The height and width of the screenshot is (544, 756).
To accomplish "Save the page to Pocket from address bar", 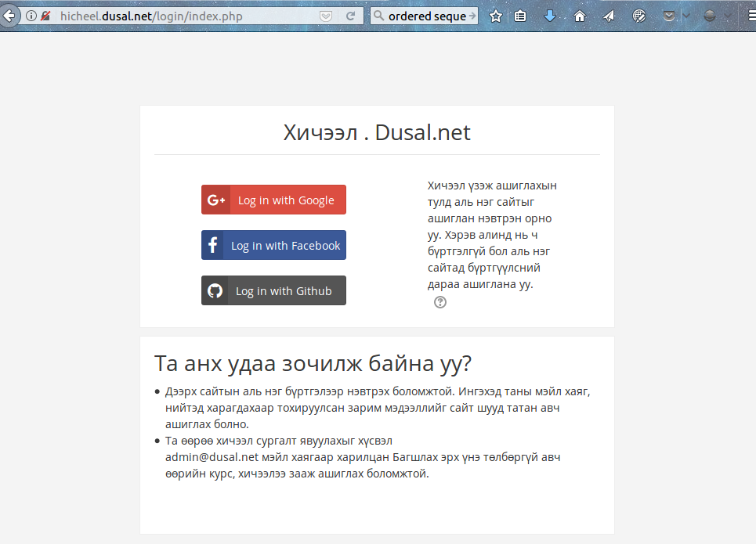I will (326, 16).
